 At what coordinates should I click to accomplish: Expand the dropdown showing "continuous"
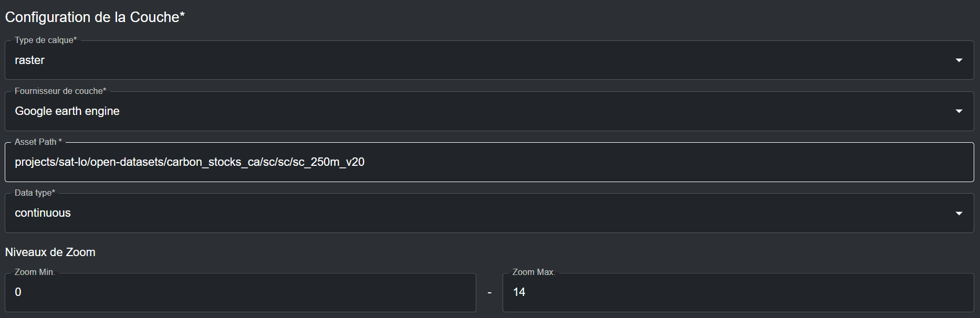pos(473,213)
